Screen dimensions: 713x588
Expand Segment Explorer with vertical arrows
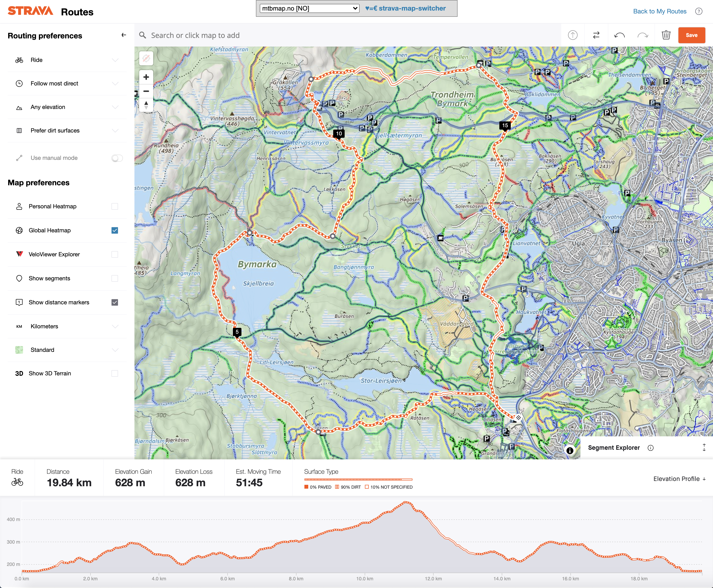[x=704, y=447]
